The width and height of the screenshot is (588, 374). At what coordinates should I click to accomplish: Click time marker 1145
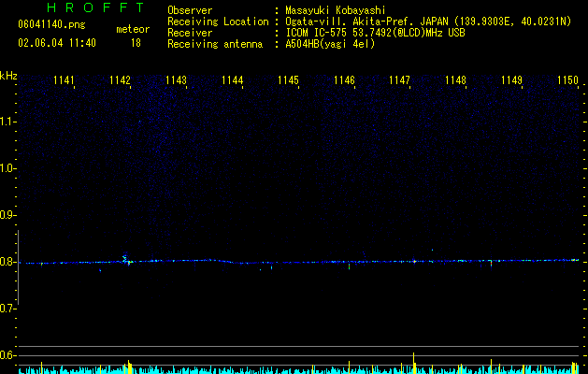coord(288,80)
